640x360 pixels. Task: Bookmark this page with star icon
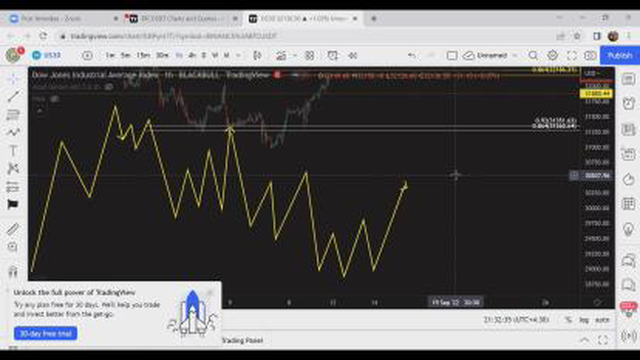click(577, 36)
